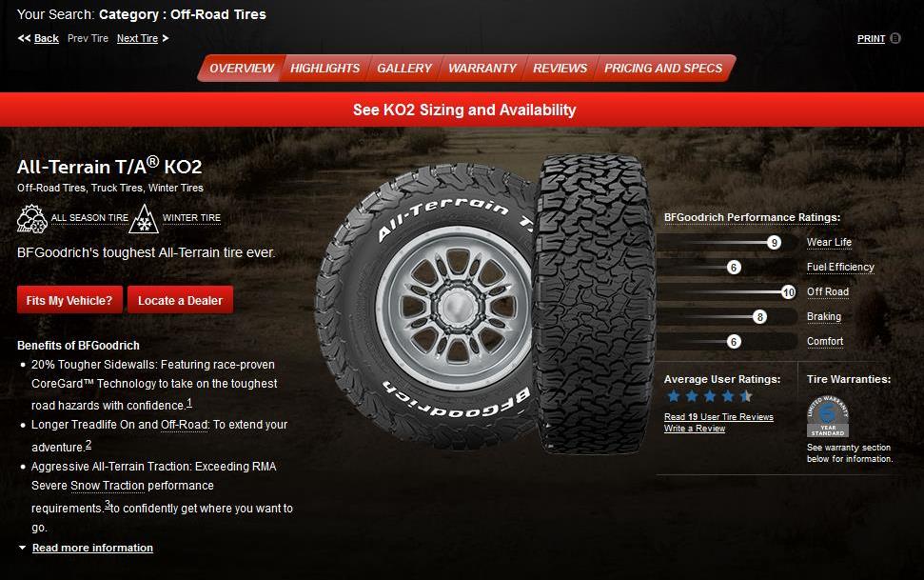This screenshot has height=580, width=924.
Task: Open the Highlights tab
Action: point(324,68)
